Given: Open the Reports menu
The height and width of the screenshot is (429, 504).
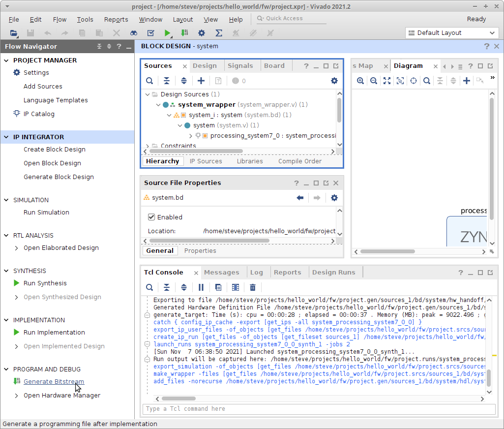Looking at the screenshot, I should coord(116,20).
